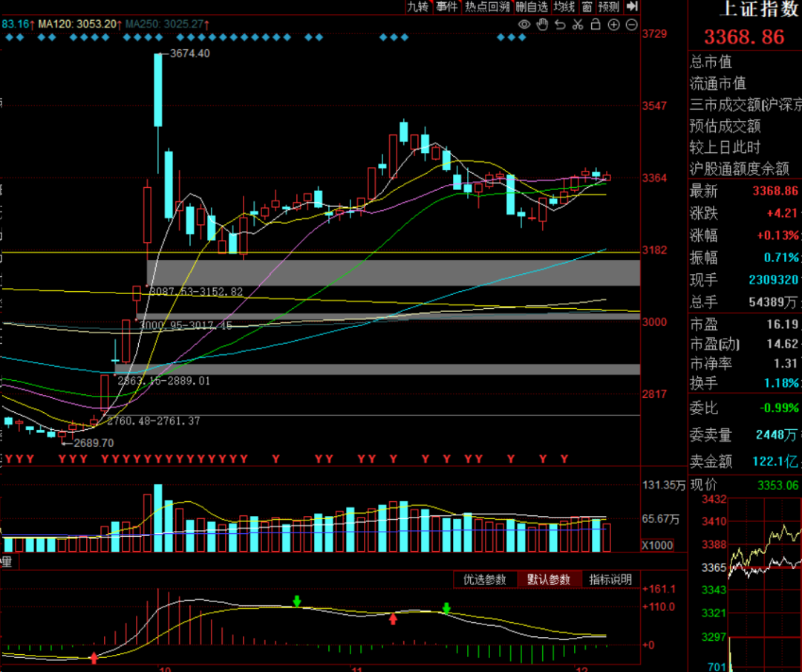Click the green sell arrow under 11 on MACD

pos(446,609)
